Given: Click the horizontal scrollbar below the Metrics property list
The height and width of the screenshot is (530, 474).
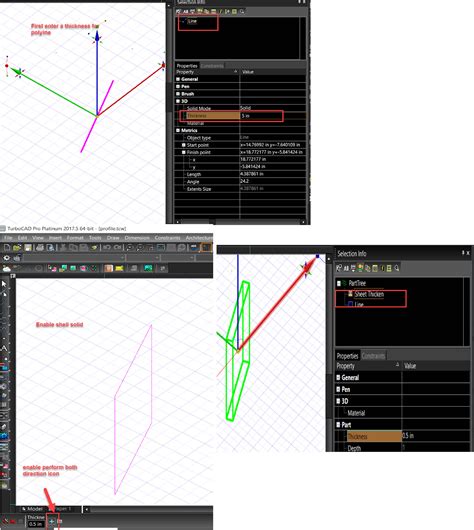Looking at the screenshot, I should tap(240, 222).
